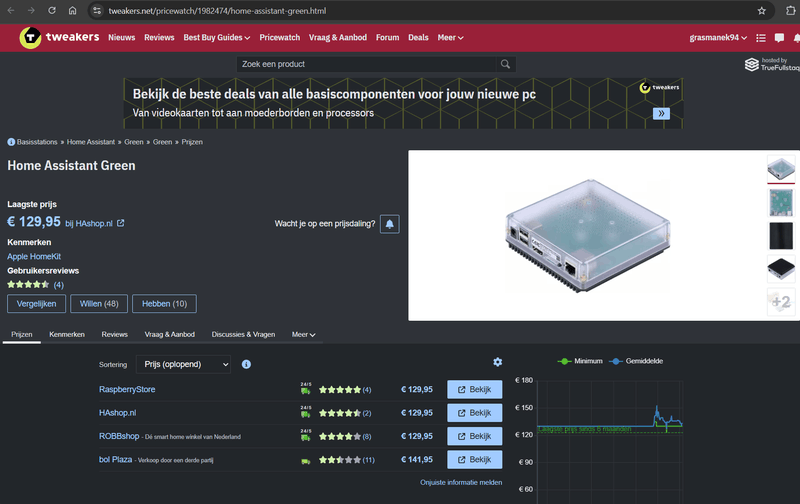Viewport: 800px width, 504px height.
Task: Click the Hebben (10) button
Action: click(x=164, y=304)
